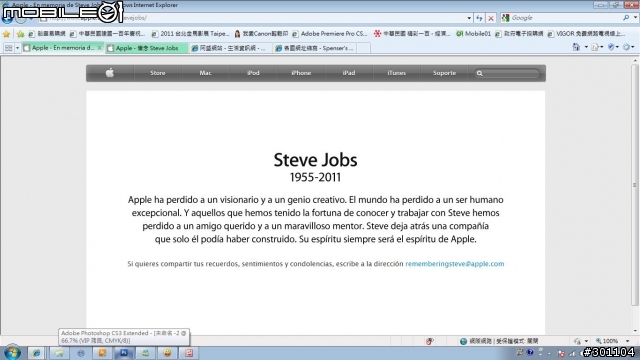
Task: Open the iTunes navigation item
Action: click(x=396, y=73)
